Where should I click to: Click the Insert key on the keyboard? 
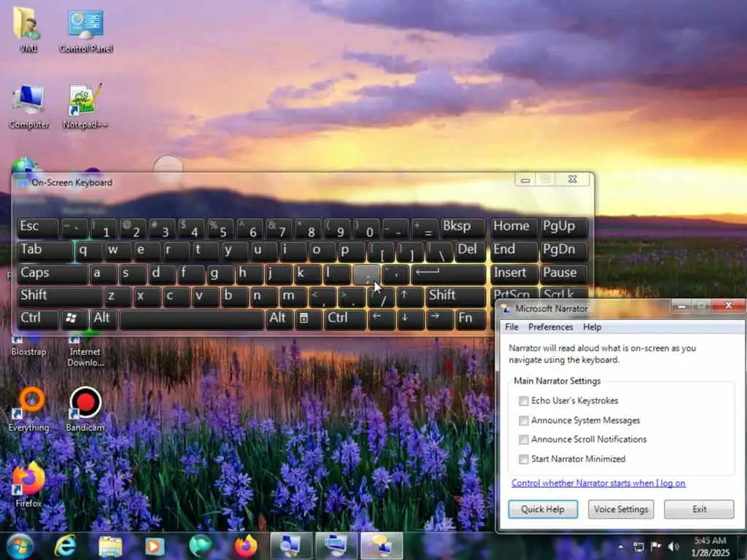coord(514,274)
